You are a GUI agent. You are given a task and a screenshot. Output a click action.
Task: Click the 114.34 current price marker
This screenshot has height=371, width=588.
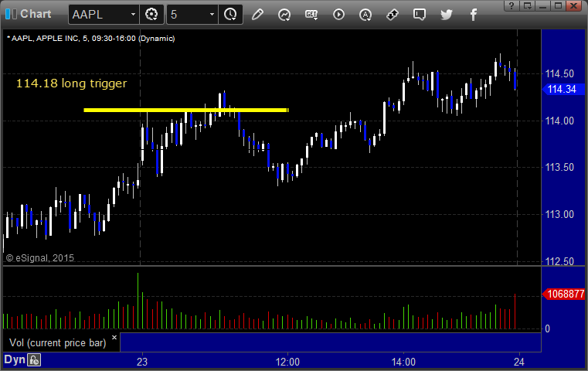[563, 90]
